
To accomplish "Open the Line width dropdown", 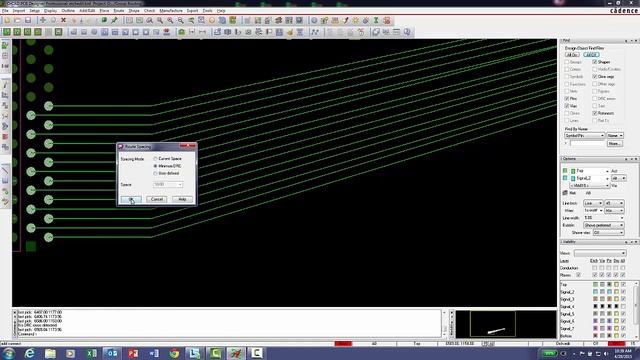I will pos(604,218).
